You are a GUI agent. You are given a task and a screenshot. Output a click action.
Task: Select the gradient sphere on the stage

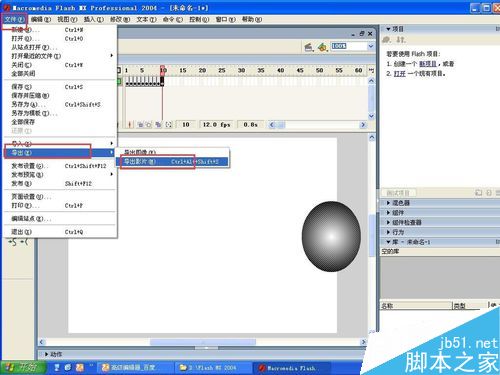331,236
